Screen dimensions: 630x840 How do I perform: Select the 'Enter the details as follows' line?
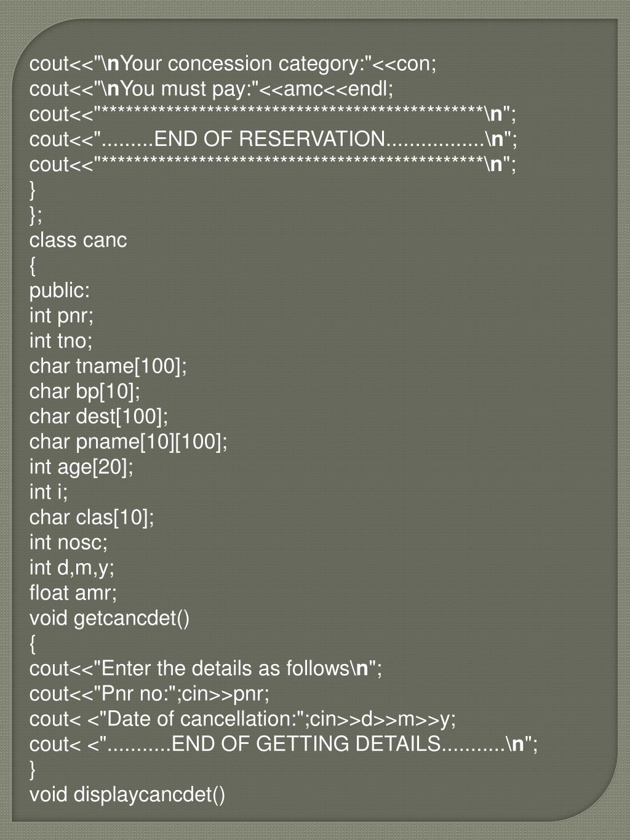[206, 669]
